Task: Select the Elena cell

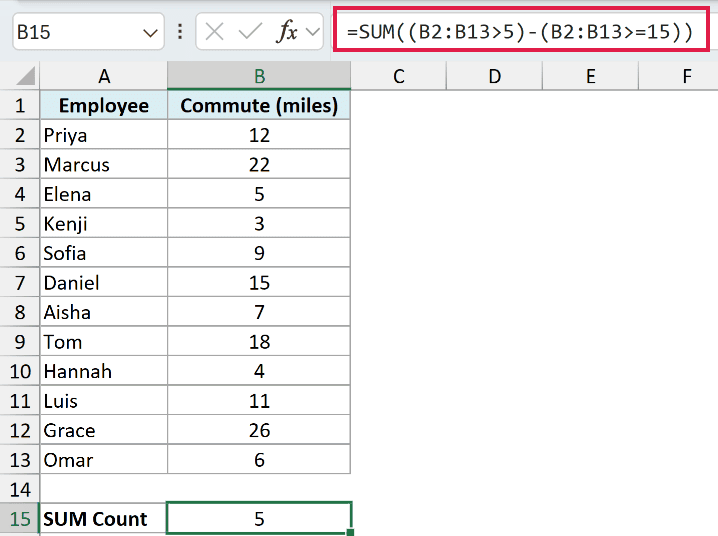Action: 104,194
